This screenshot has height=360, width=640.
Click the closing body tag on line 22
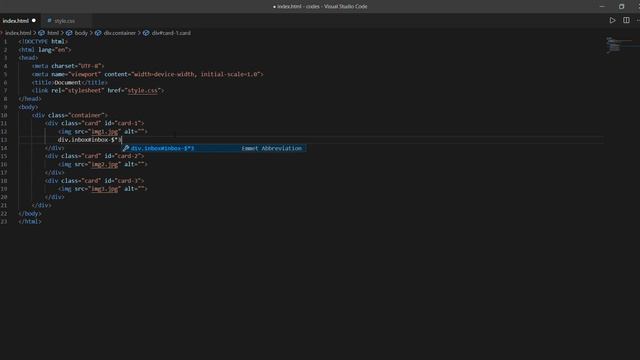coord(30,213)
